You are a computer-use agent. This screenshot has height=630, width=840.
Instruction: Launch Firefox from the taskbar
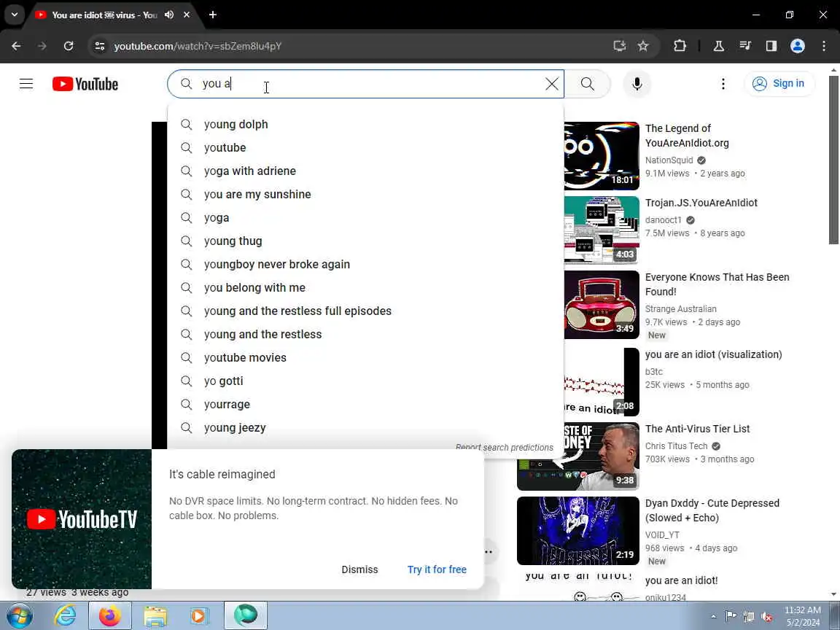point(110,616)
